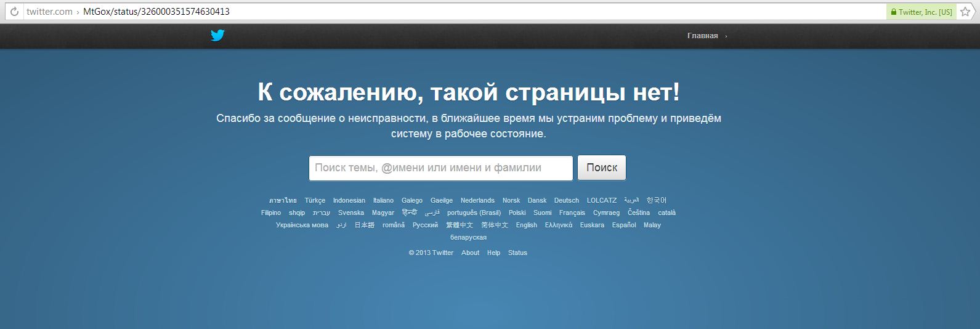Change language to Čeština
980x329 pixels.
[x=639, y=213]
